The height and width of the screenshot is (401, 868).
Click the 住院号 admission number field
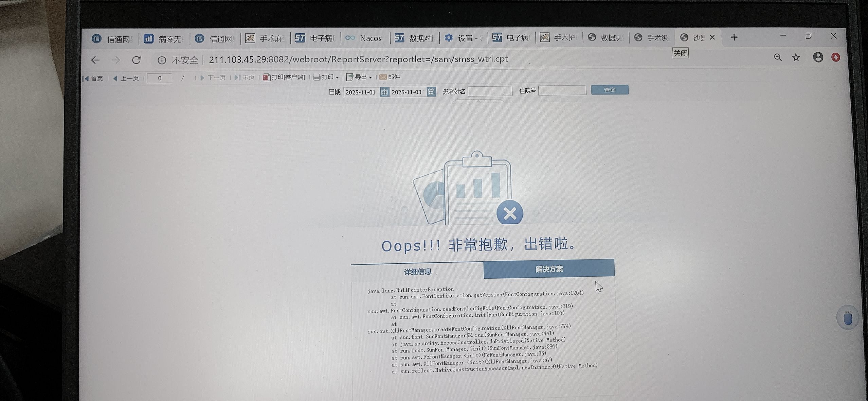[x=562, y=90]
